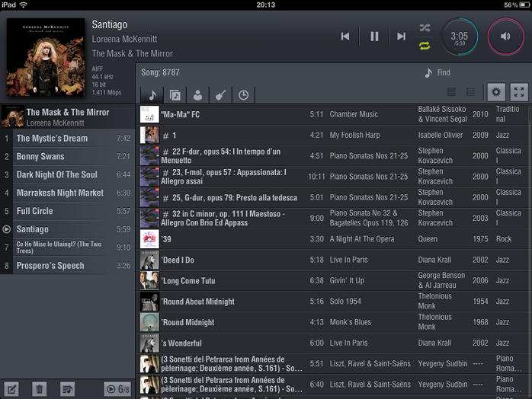This screenshot has height=399, width=532.
Task: Select 's Wonderful song
Action: [334, 343]
